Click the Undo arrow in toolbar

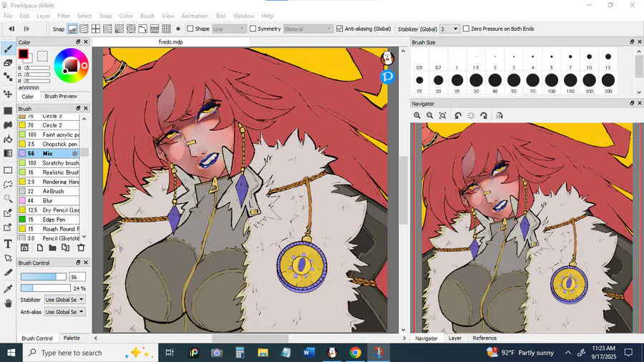11,29
